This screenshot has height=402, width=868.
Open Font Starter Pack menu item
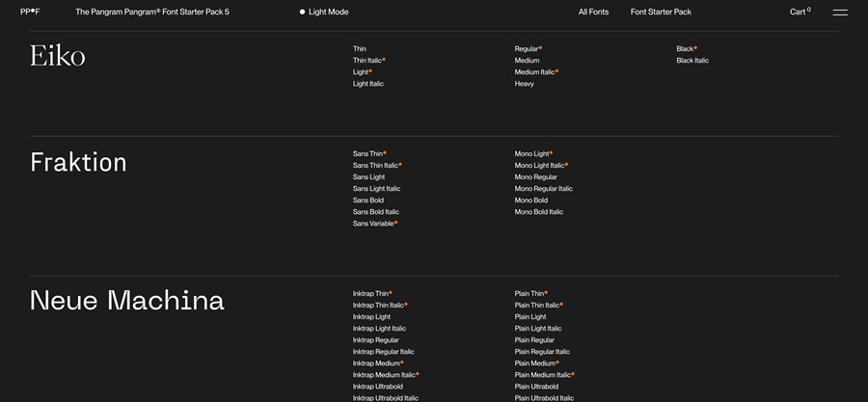661,12
